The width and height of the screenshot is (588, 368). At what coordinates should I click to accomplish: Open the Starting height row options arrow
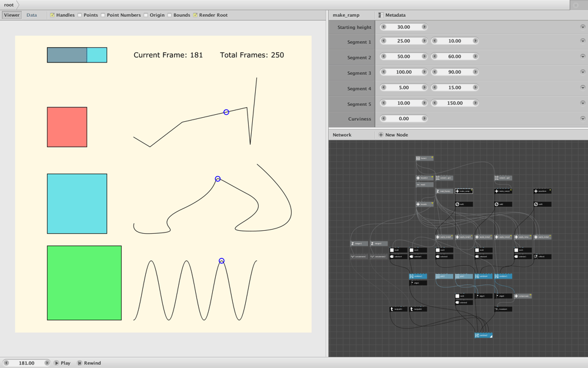pyautogui.click(x=583, y=27)
